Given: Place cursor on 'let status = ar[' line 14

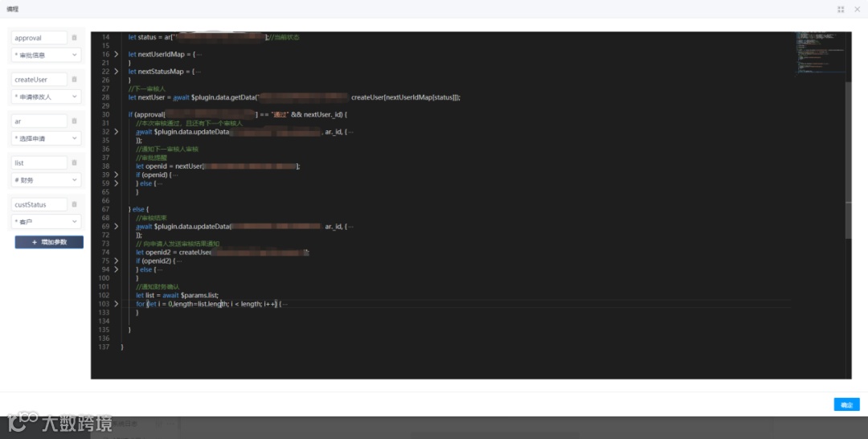Looking at the screenshot, I should (152, 37).
